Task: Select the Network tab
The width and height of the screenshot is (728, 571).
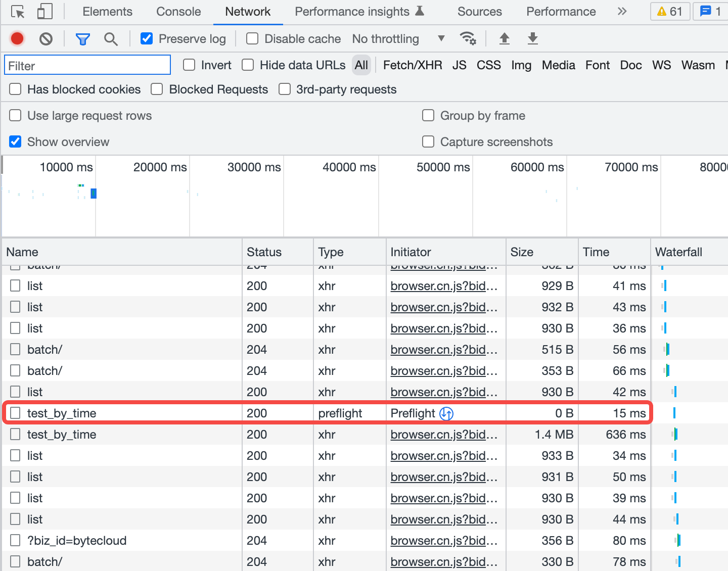Action: 248,12
